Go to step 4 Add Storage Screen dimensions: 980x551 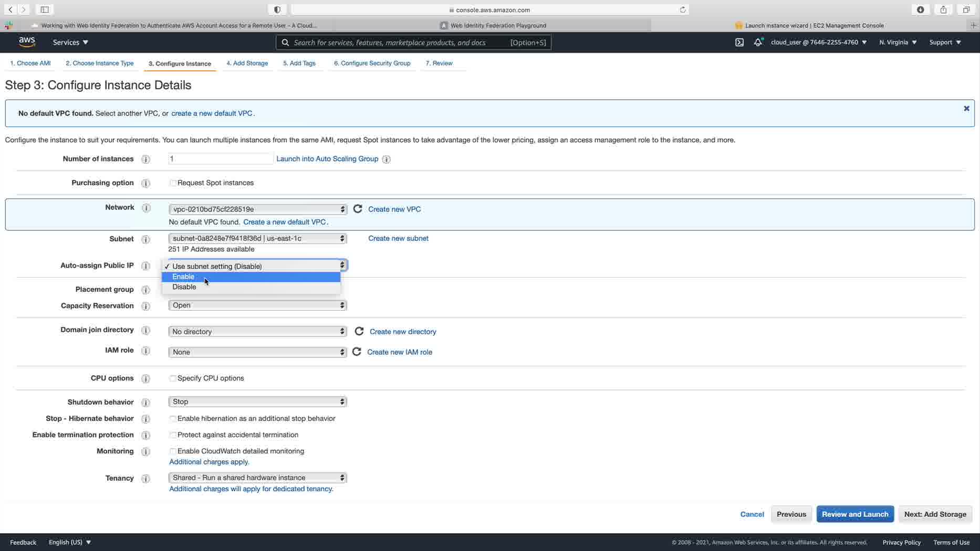[247, 63]
